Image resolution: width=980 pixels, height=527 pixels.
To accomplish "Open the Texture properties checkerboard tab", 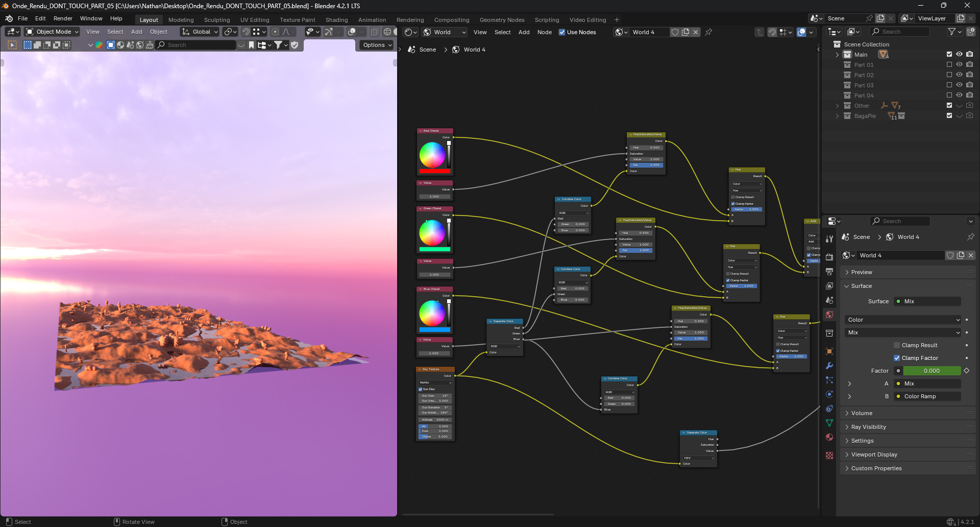I will (829, 456).
